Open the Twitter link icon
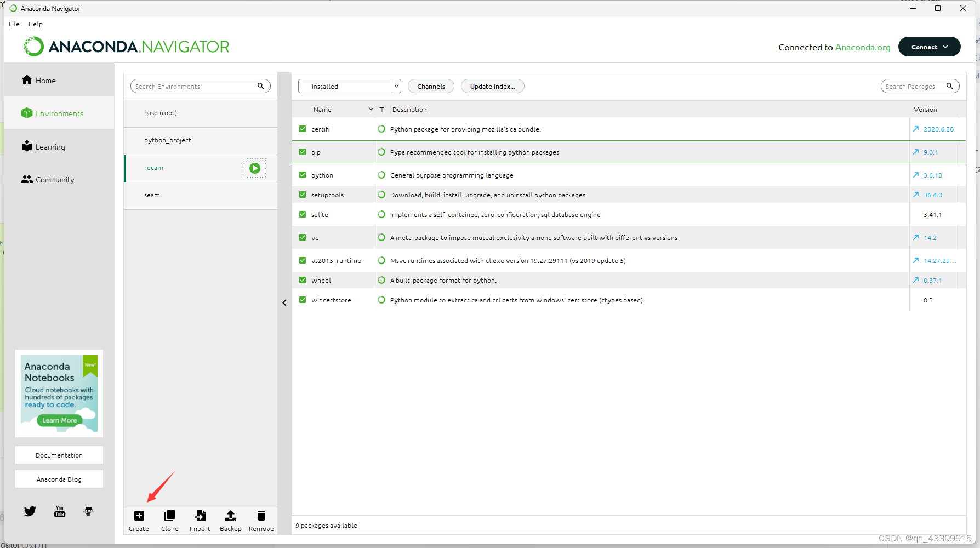Viewport: 980px width, 548px height. [x=30, y=511]
